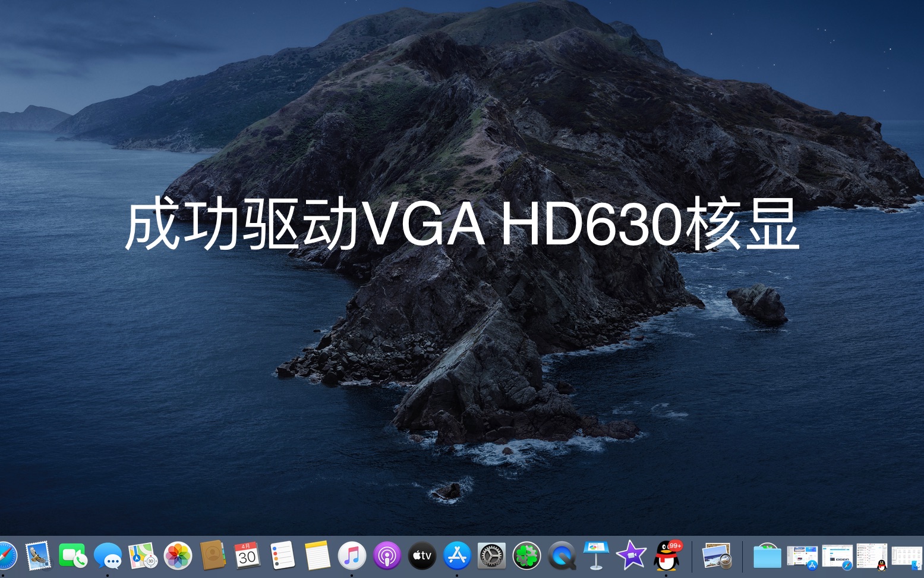Launch the Music app

click(352, 556)
